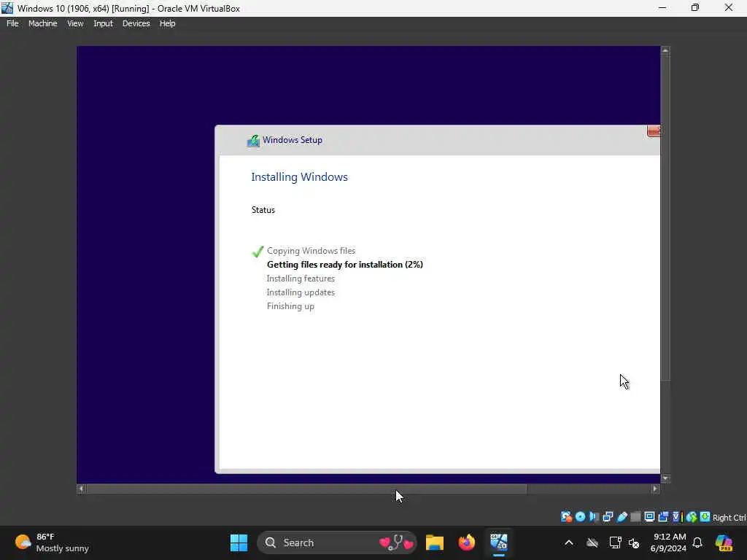This screenshot has height=560, width=747.
Task: Open the weather widget showing 86°F
Action: click(52, 542)
